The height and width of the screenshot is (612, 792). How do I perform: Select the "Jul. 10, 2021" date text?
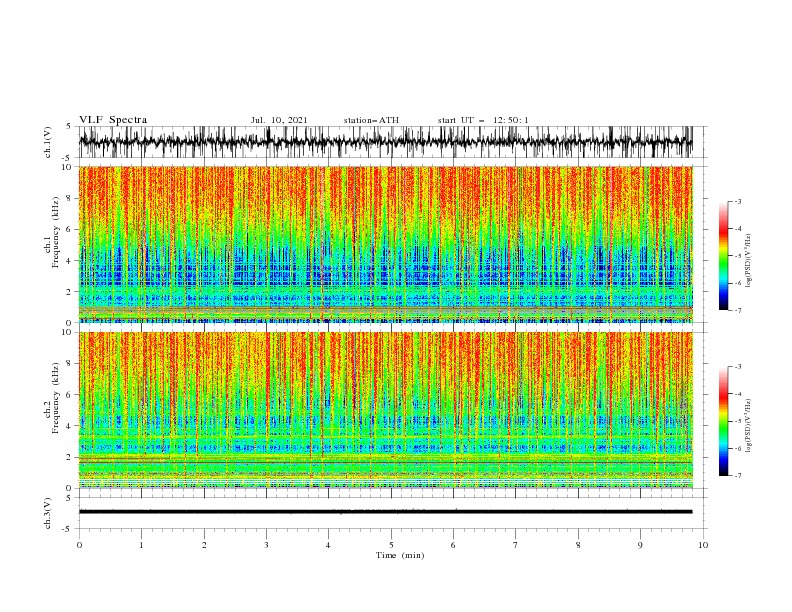pos(279,120)
